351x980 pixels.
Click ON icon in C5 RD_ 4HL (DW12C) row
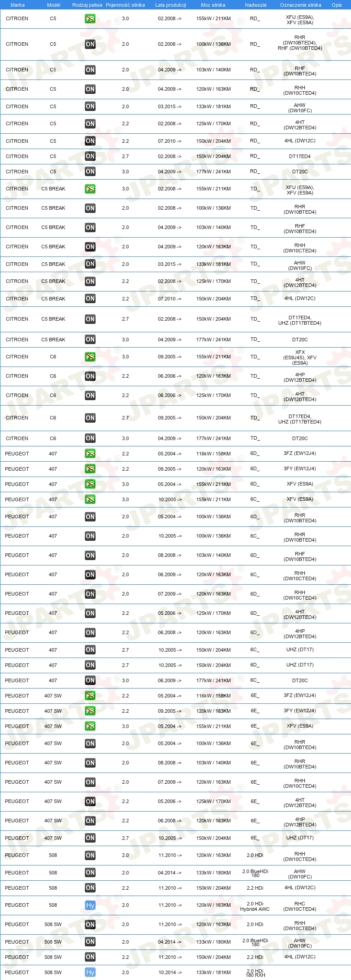pyautogui.click(x=90, y=141)
